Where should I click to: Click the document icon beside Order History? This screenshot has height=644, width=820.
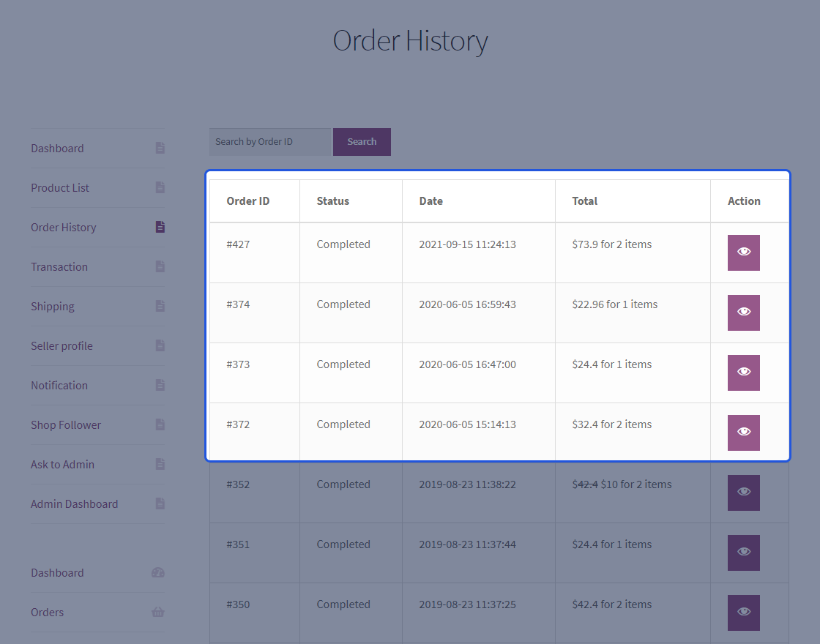click(x=160, y=227)
